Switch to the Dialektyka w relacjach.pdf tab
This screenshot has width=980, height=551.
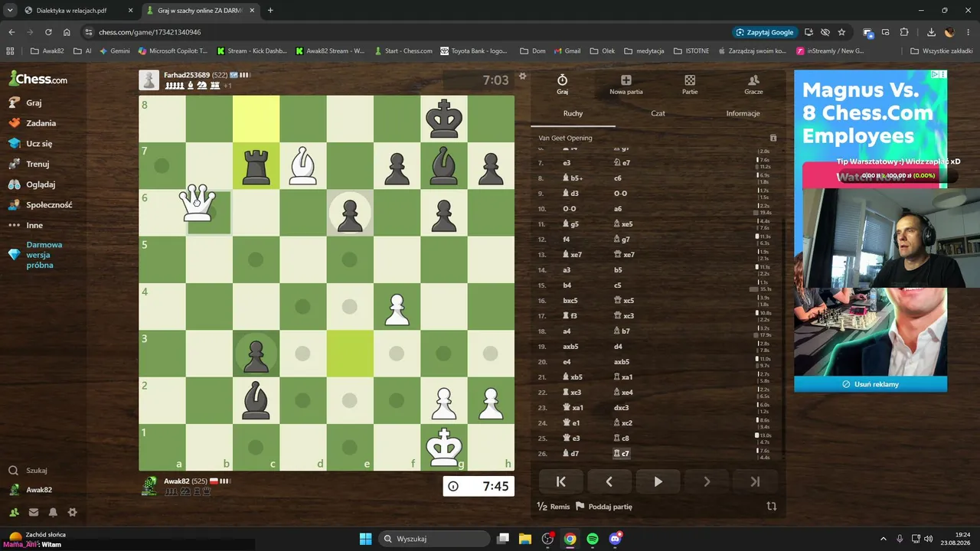pos(77,11)
